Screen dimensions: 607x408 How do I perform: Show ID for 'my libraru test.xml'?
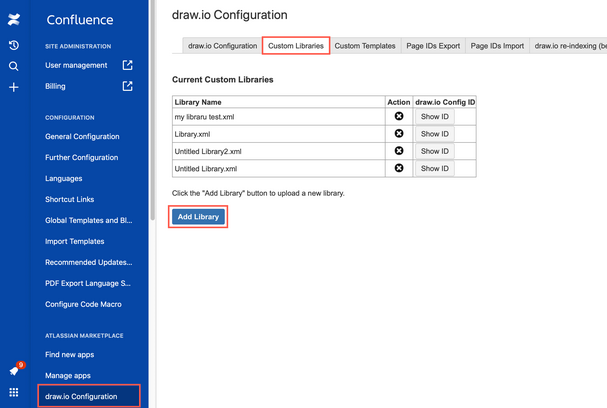[435, 117]
